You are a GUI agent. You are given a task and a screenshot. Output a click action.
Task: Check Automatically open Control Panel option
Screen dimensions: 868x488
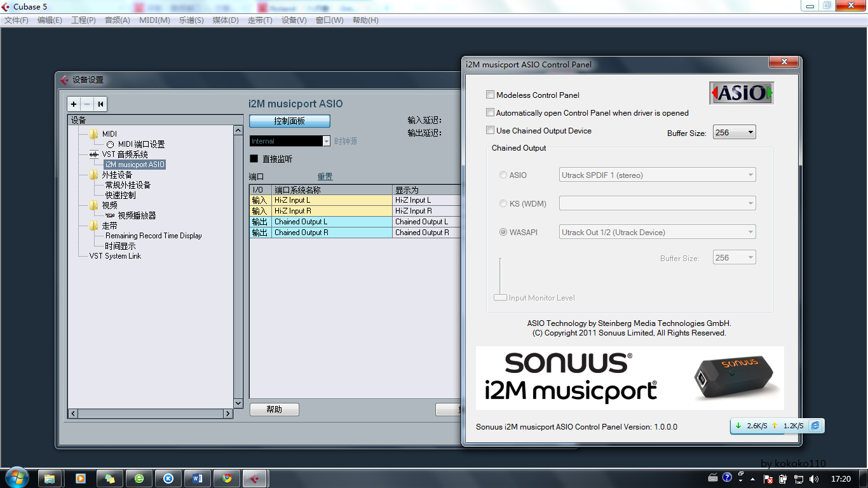click(490, 112)
